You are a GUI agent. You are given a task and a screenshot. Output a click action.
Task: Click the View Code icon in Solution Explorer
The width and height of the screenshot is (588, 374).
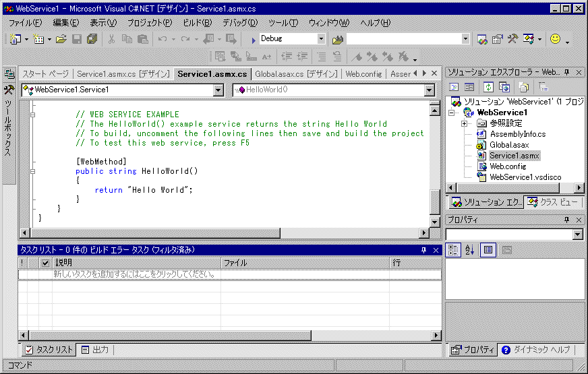coord(454,88)
